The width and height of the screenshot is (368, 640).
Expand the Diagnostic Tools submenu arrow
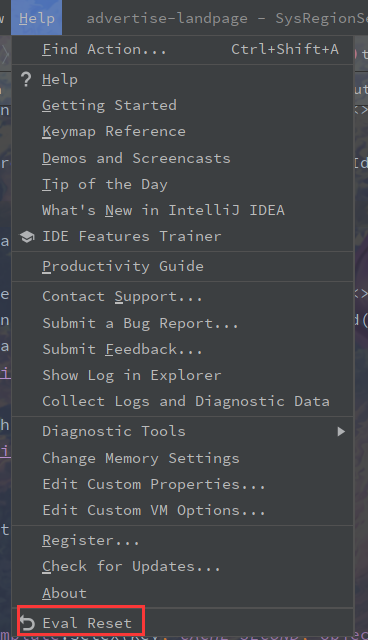[341, 431]
